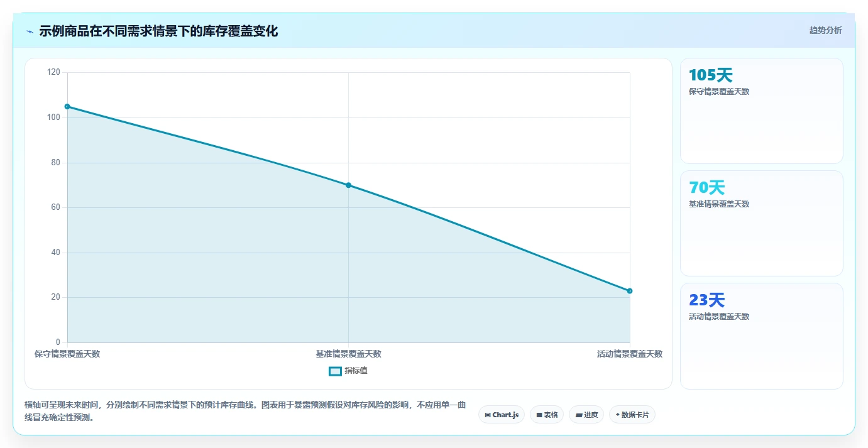The height and width of the screenshot is (448, 868).
Task: Click the Chart.js tag button
Action: click(502, 415)
